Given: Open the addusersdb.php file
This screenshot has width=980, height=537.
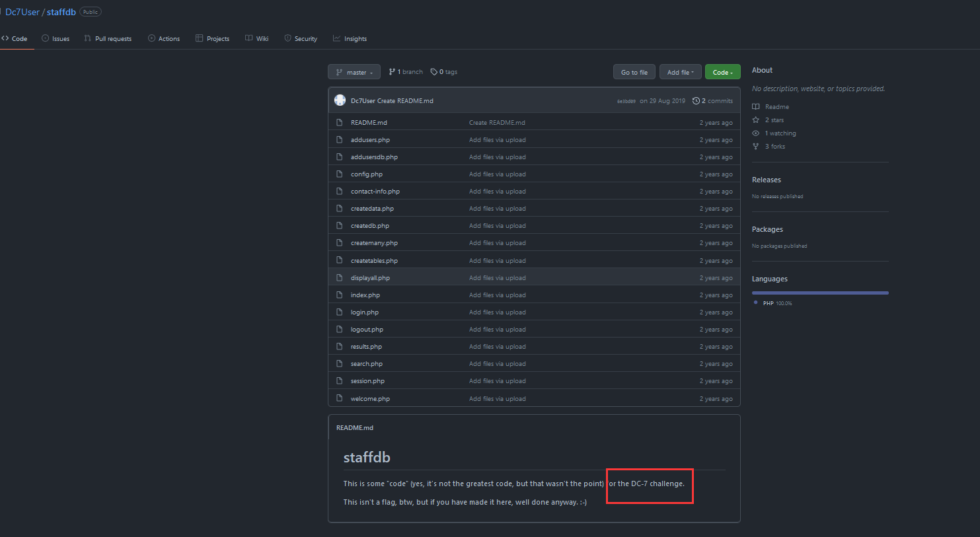Looking at the screenshot, I should (x=374, y=157).
